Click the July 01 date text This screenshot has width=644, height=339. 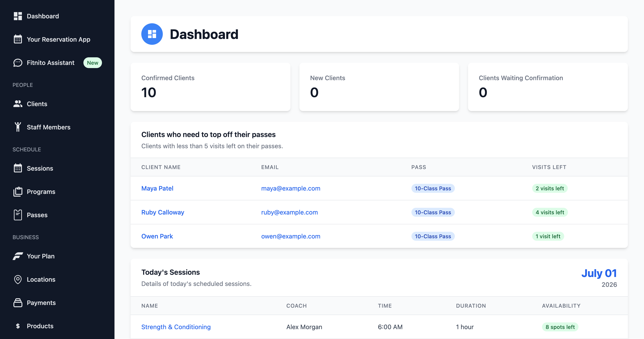[x=599, y=273]
